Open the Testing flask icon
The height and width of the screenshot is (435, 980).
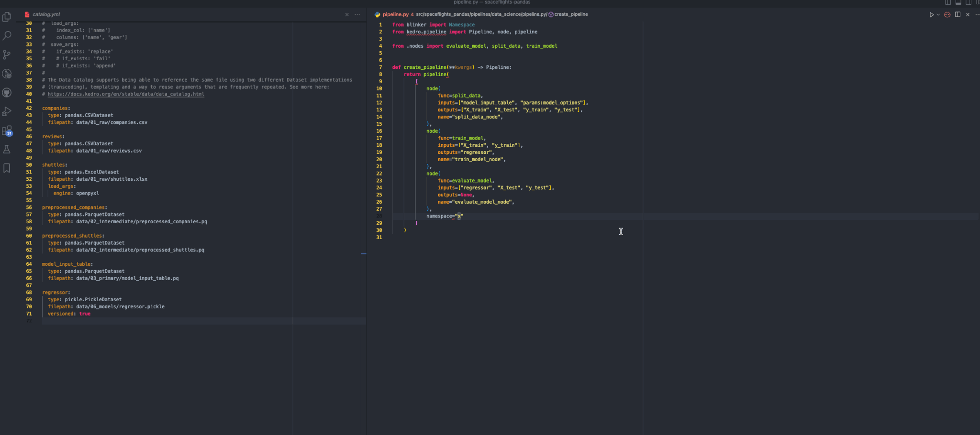click(x=7, y=150)
